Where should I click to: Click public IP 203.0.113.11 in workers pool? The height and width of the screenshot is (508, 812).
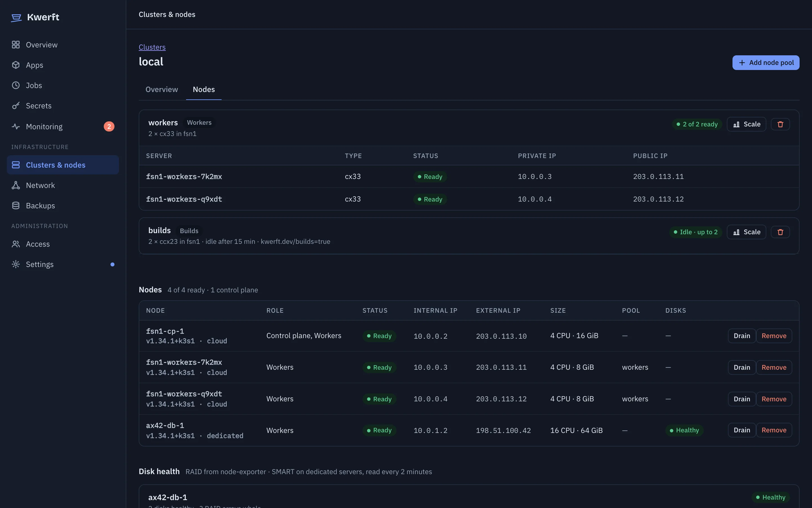(x=658, y=177)
